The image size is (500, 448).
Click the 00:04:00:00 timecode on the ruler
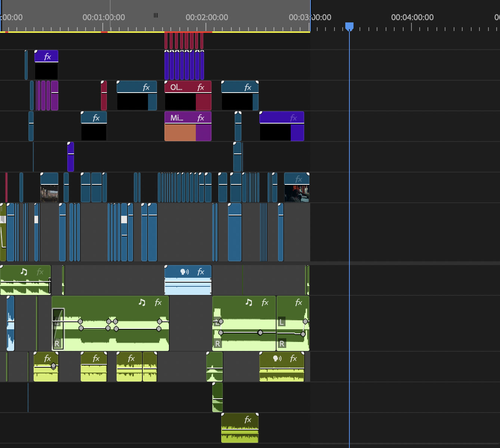tap(412, 17)
